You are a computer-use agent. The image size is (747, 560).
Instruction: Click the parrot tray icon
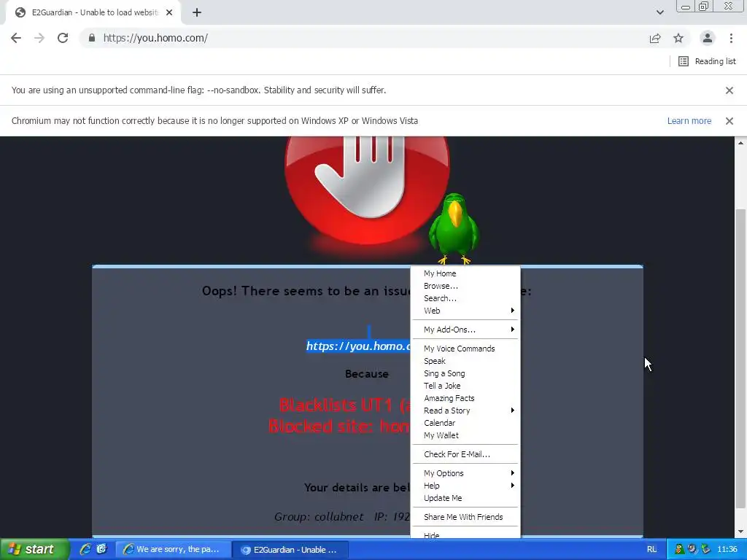[679, 550]
